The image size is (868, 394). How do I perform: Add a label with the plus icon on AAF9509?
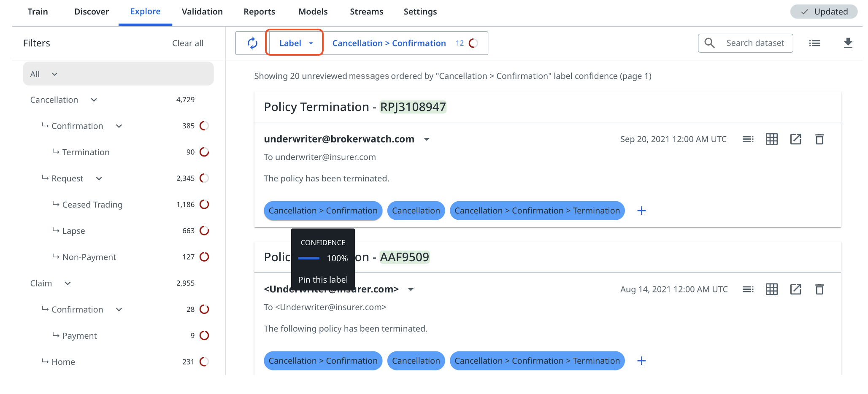641,361
